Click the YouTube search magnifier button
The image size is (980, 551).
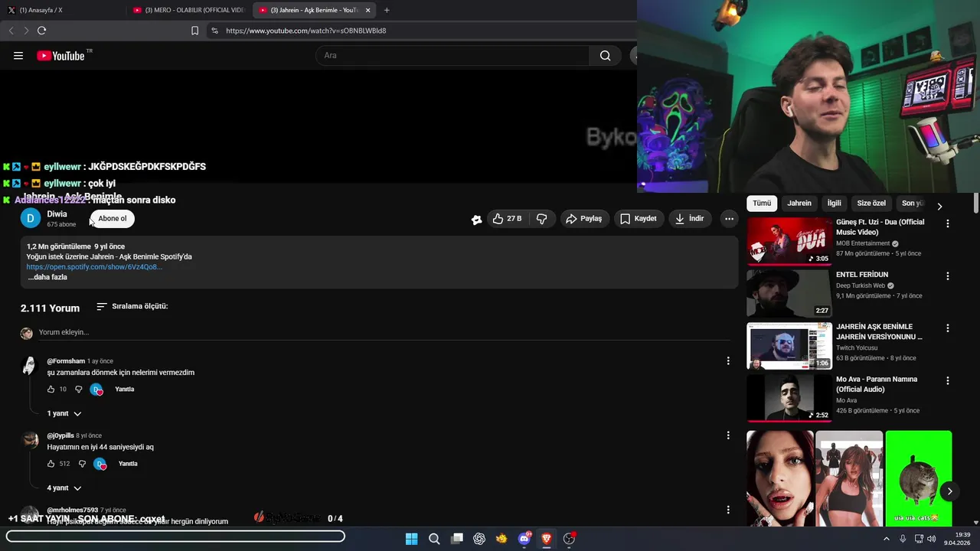606,55
